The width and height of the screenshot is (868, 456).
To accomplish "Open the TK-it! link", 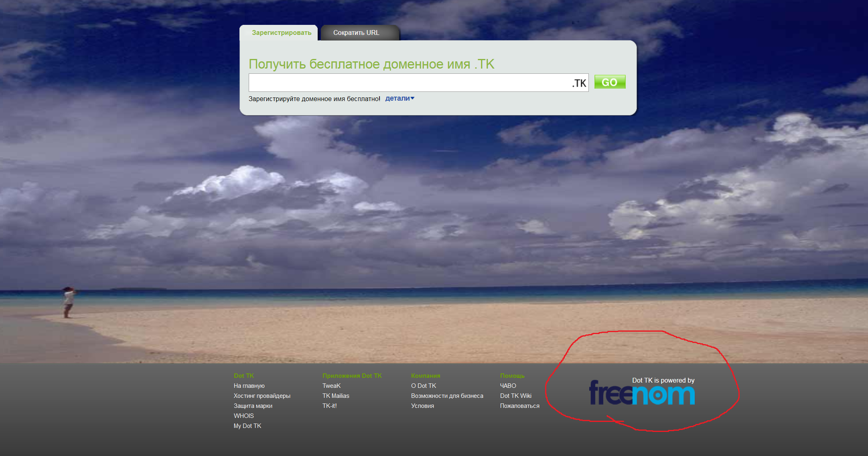I will coord(329,406).
